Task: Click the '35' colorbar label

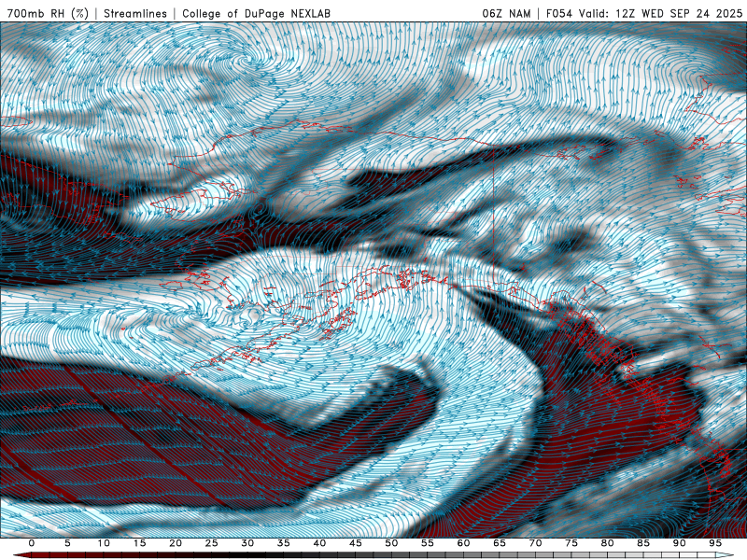Action: (x=284, y=543)
